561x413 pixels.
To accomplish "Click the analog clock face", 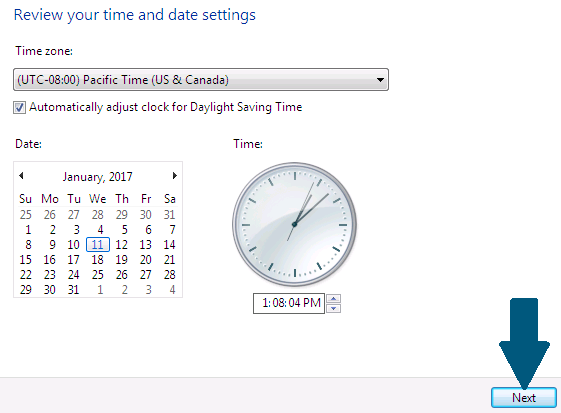I will tap(294, 224).
